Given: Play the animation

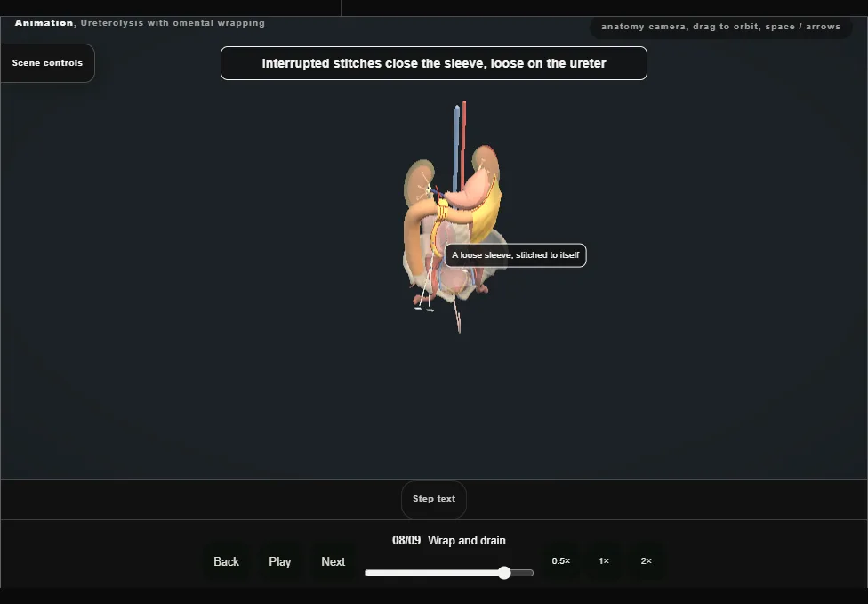Looking at the screenshot, I should tap(279, 561).
